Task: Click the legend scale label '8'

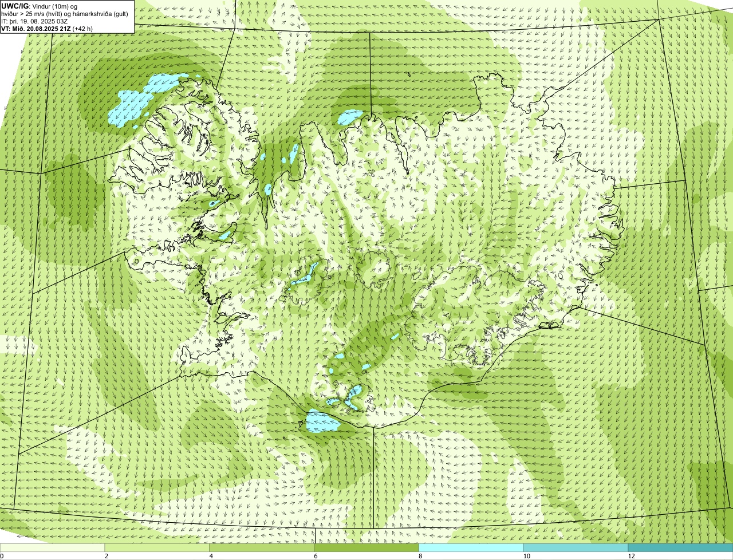Action: pyautogui.click(x=420, y=557)
